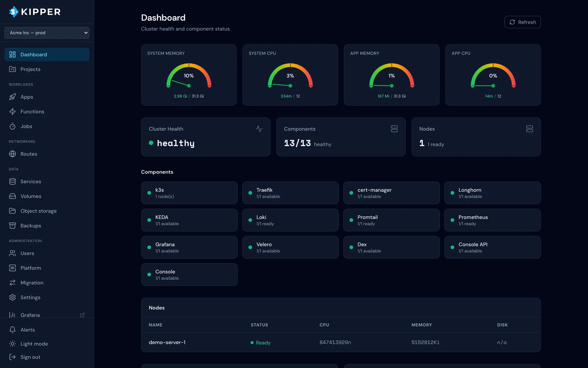
Task: Select the k3s component card
Action: [189, 193]
